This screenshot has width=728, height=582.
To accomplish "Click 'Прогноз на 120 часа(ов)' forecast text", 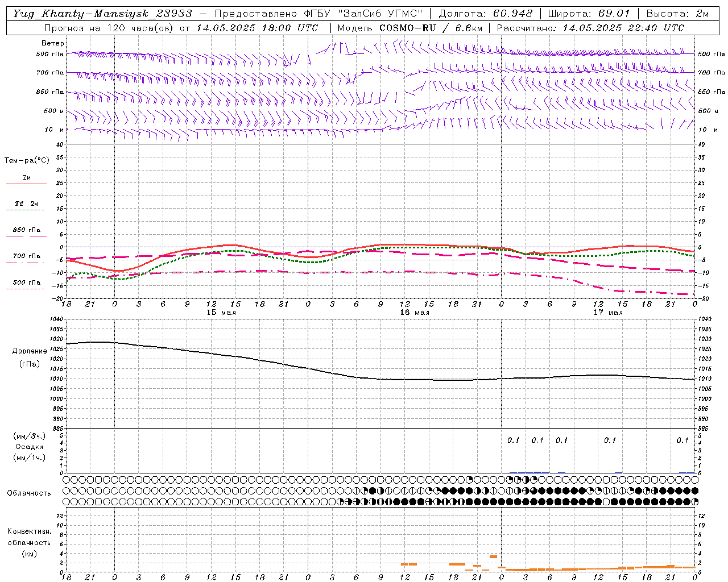I will click(110, 28).
